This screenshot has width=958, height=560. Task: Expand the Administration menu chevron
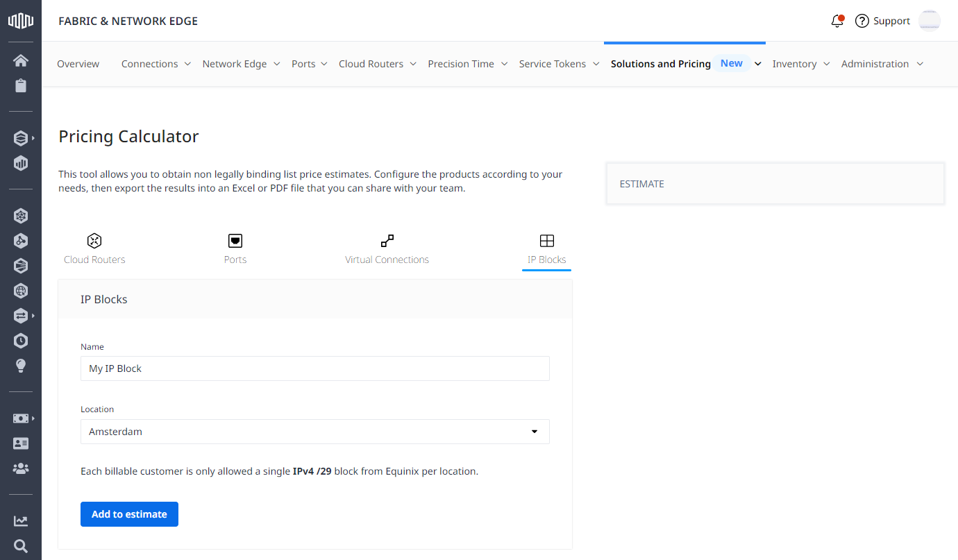(920, 64)
